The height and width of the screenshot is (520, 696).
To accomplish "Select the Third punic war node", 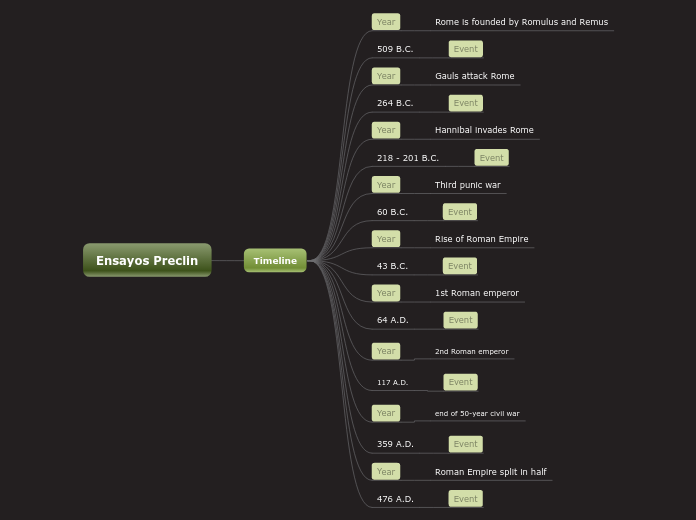I will coord(467,185).
